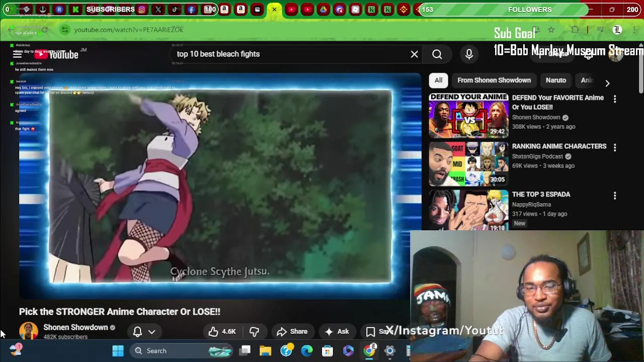Open the browser extensions puzzle icon

(575, 30)
